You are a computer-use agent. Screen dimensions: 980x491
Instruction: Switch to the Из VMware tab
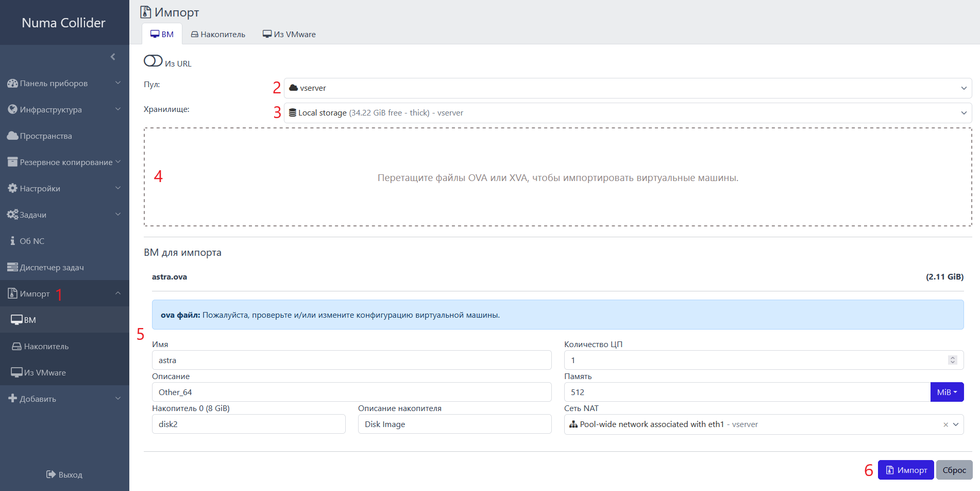click(x=289, y=34)
